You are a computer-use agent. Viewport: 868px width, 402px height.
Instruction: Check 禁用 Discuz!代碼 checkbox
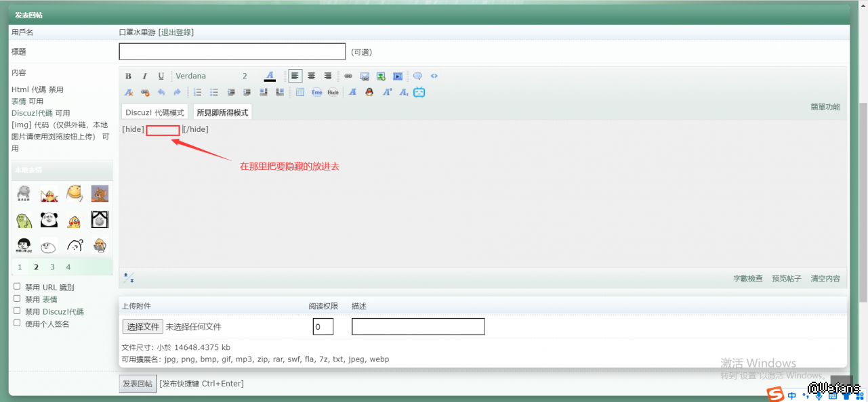[x=17, y=311]
